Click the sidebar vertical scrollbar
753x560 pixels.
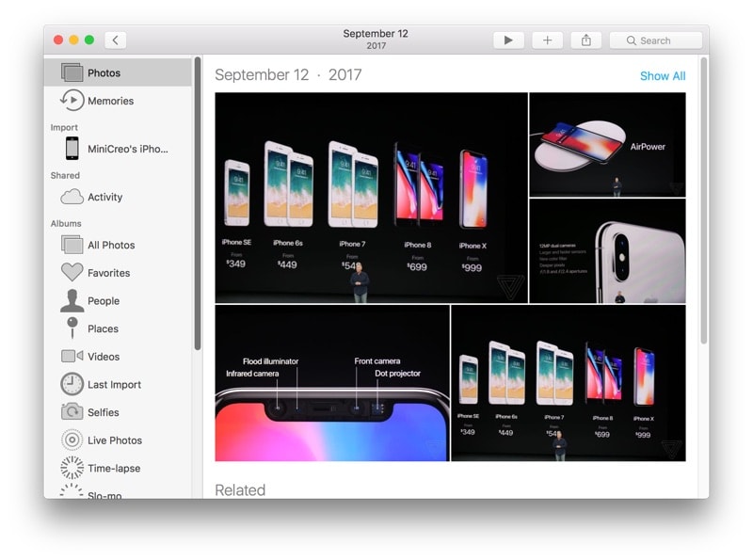(x=198, y=203)
